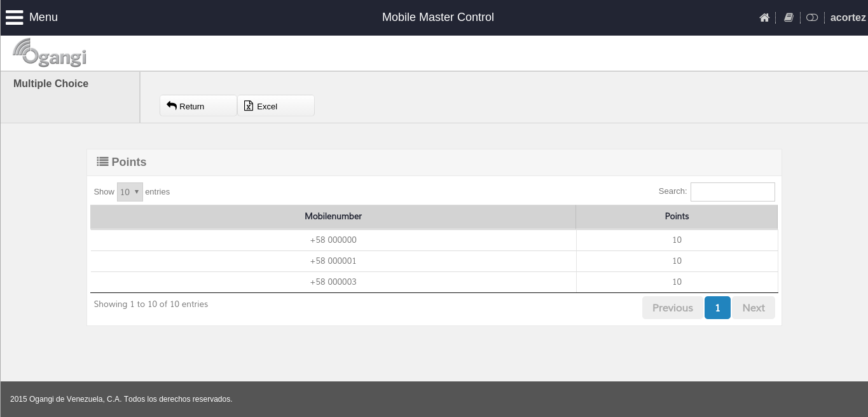
Task: Select the +58 000003 row
Action: [x=333, y=282]
